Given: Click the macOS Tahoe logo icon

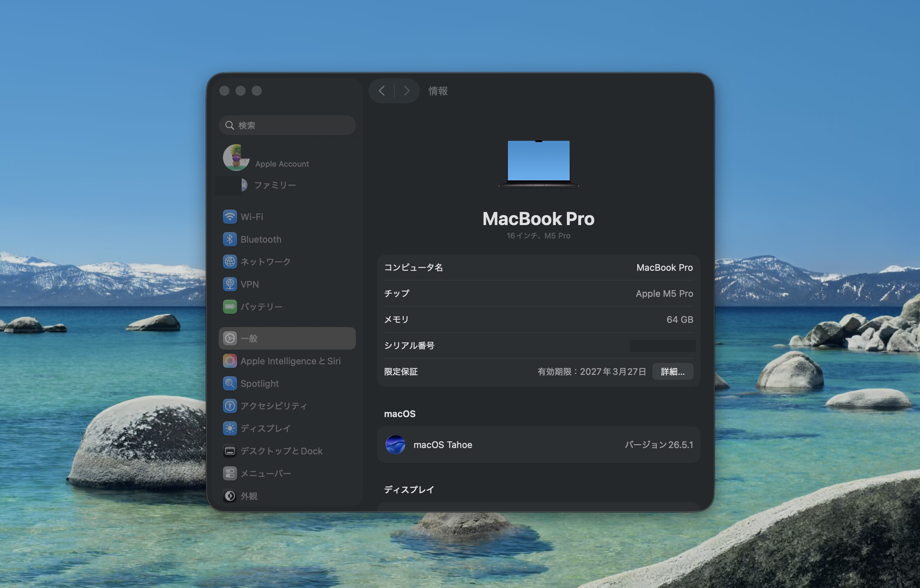Looking at the screenshot, I should pos(395,445).
